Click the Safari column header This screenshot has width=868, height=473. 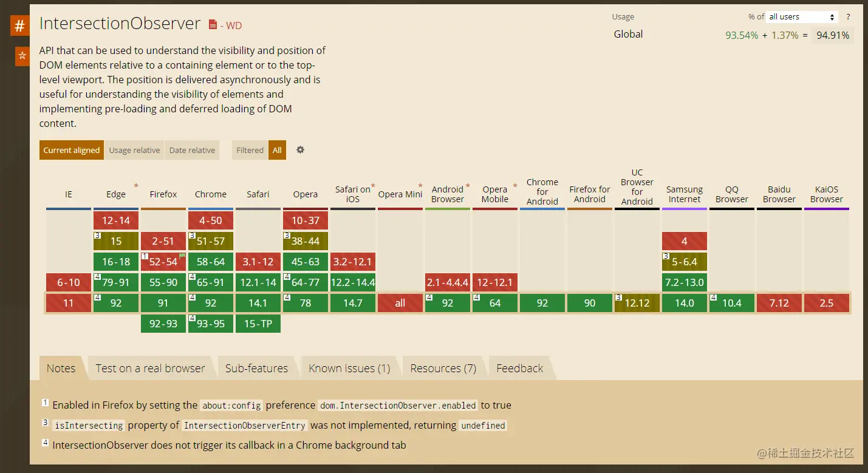pos(258,194)
